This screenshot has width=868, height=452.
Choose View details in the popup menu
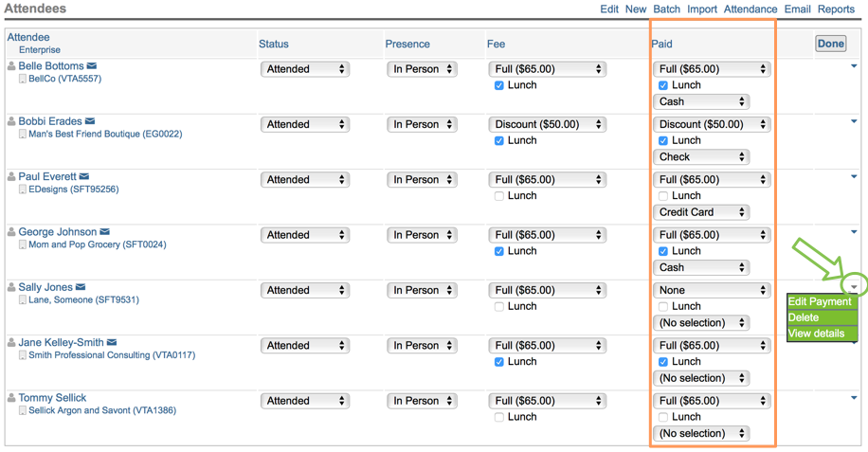click(816, 334)
